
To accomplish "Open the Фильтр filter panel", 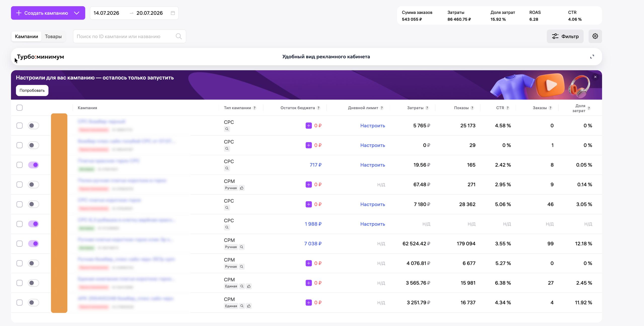I will point(565,36).
